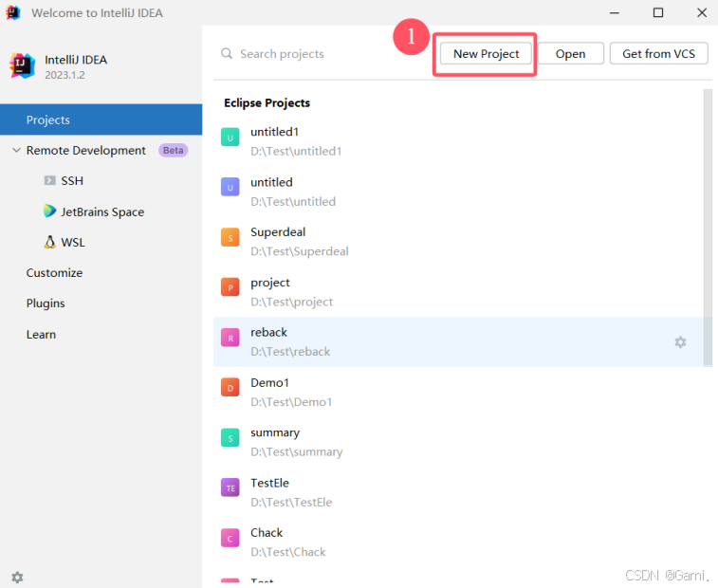This screenshot has width=718, height=588.
Task: Click TestEle purple TE icon
Action: coord(230,487)
